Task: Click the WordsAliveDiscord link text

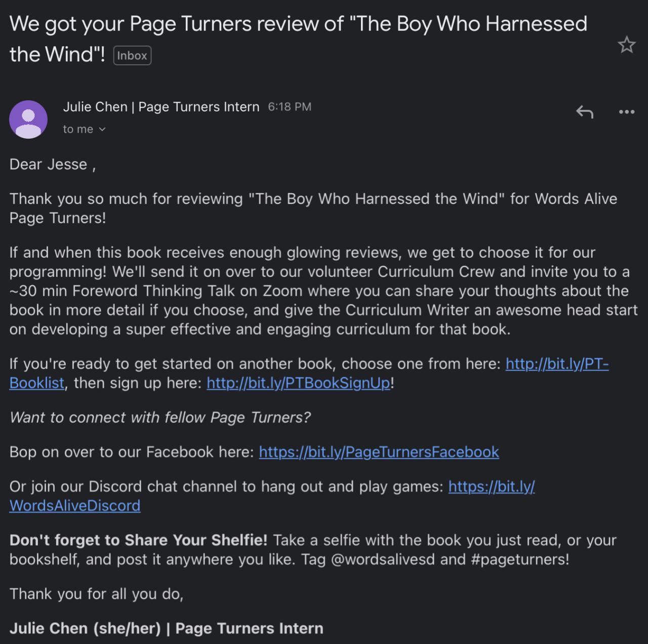Action: point(75,505)
